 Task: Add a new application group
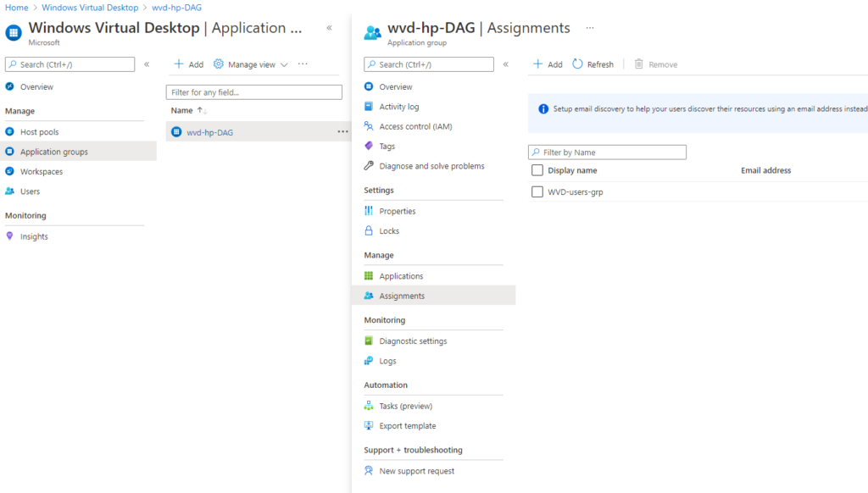coord(189,64)
